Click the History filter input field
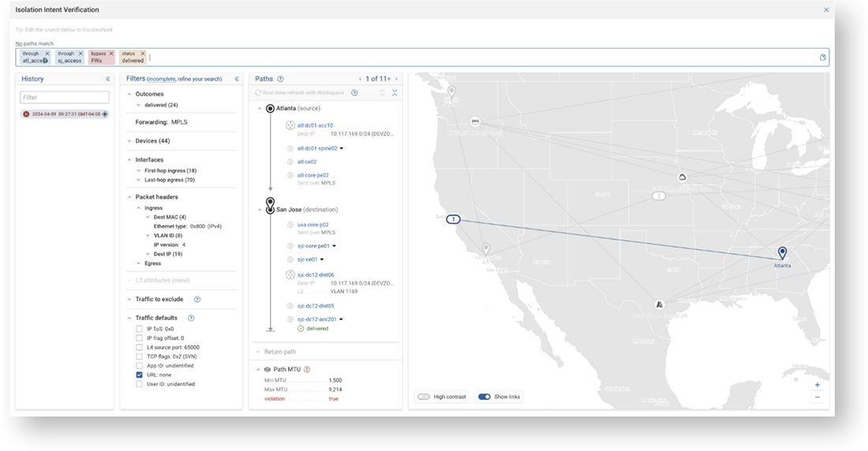 point(65,98)
